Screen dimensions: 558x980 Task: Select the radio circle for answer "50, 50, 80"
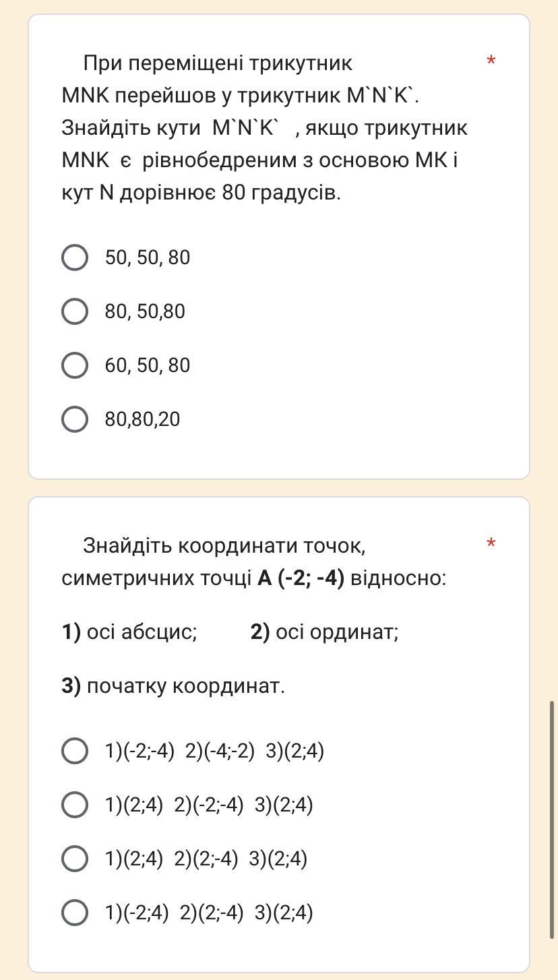coord(75,257)
